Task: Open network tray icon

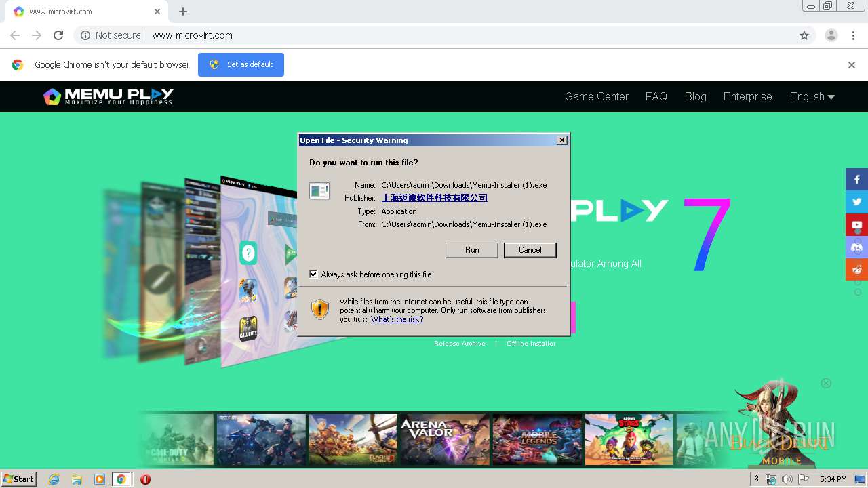Action: [x=771, y=479]
